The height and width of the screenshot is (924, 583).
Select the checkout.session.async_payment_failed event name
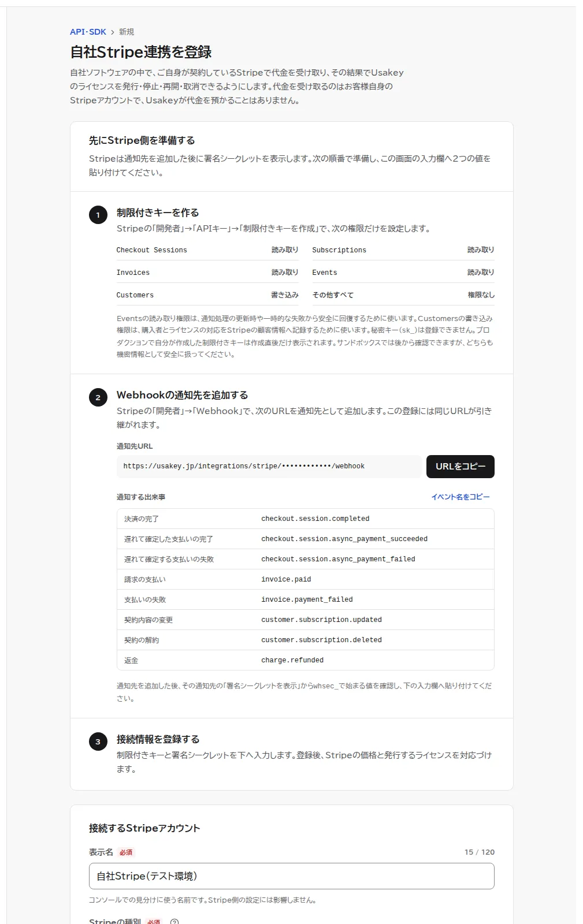(338, 559)
